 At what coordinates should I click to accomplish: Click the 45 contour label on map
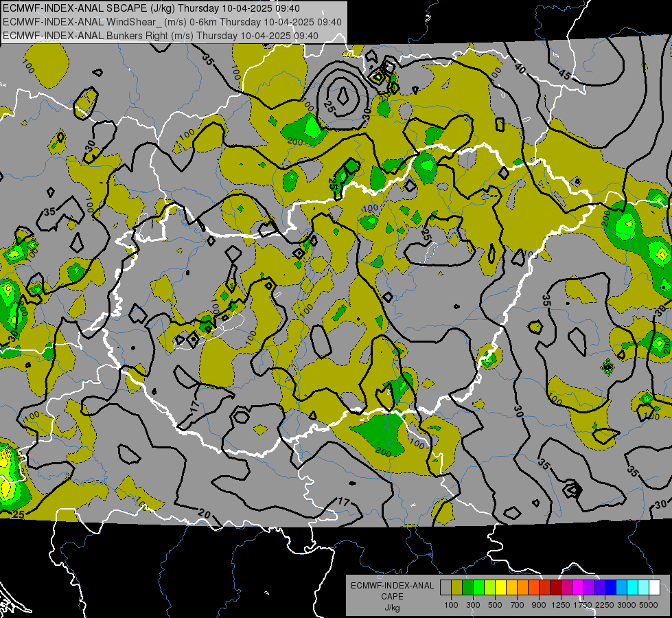pyautogui.click(x=564, y=75)
